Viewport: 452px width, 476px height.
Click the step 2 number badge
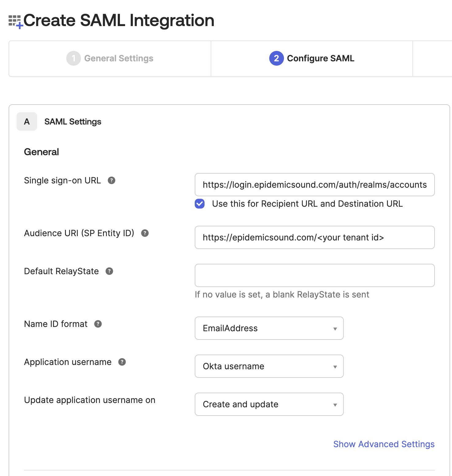pos(277,58)
